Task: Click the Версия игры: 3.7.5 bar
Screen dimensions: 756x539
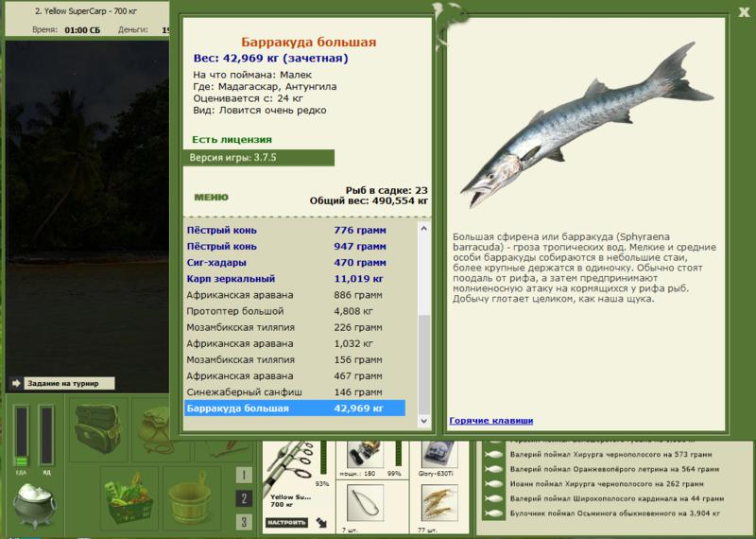Action: pos(258,157)
